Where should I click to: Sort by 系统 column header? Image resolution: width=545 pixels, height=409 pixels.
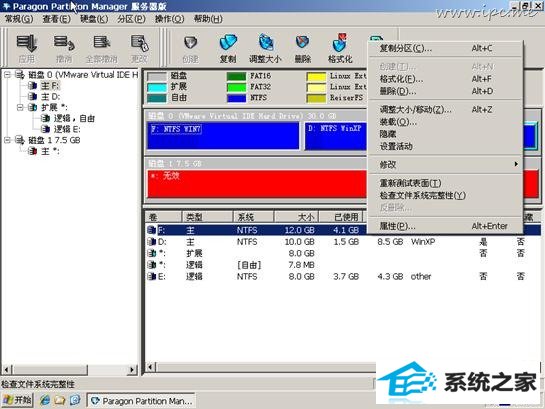tap(253, 217)
